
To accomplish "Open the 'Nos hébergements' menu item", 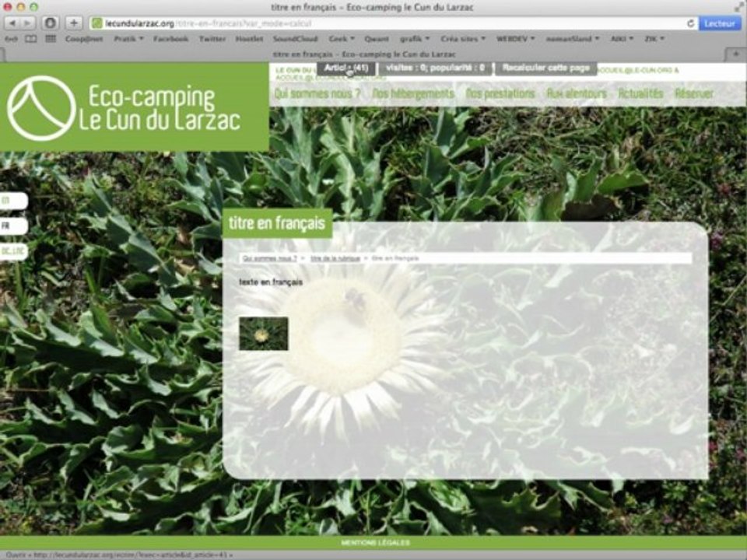I will [413, 94].
